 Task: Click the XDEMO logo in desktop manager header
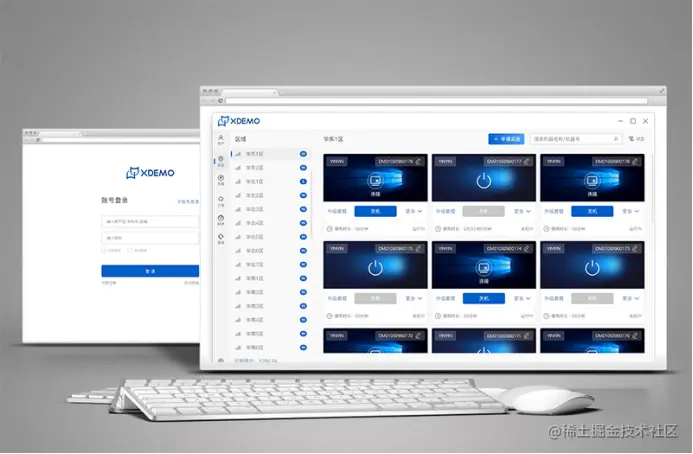[239, 121]
